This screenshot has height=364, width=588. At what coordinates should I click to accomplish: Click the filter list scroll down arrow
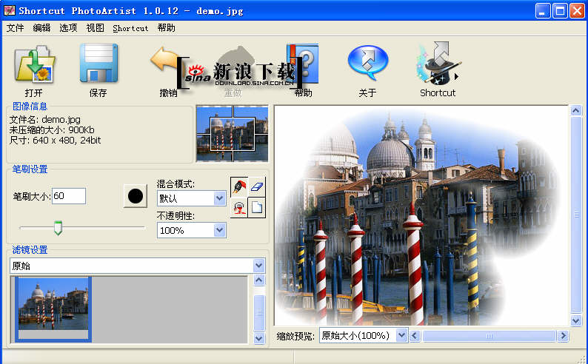tap(259, 338)
